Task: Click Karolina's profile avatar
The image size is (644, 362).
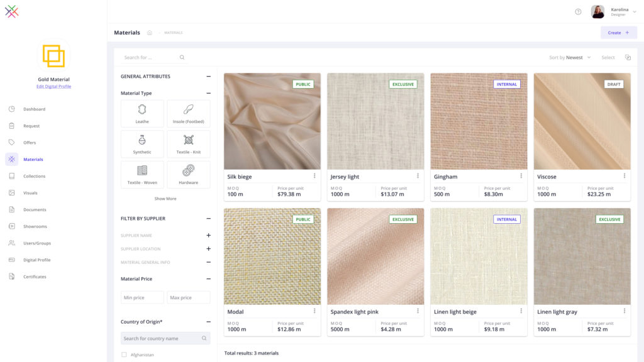Action: 597,11
